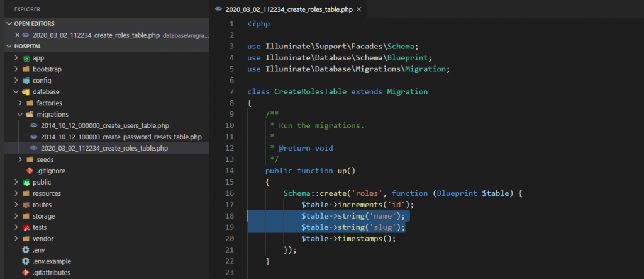
Task: Collapse the database folder
Action: tap(16, 92)
